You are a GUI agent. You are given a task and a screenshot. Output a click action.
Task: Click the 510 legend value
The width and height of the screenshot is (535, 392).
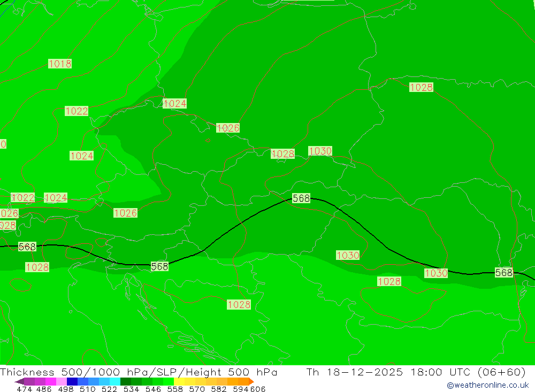click(88, 389)
